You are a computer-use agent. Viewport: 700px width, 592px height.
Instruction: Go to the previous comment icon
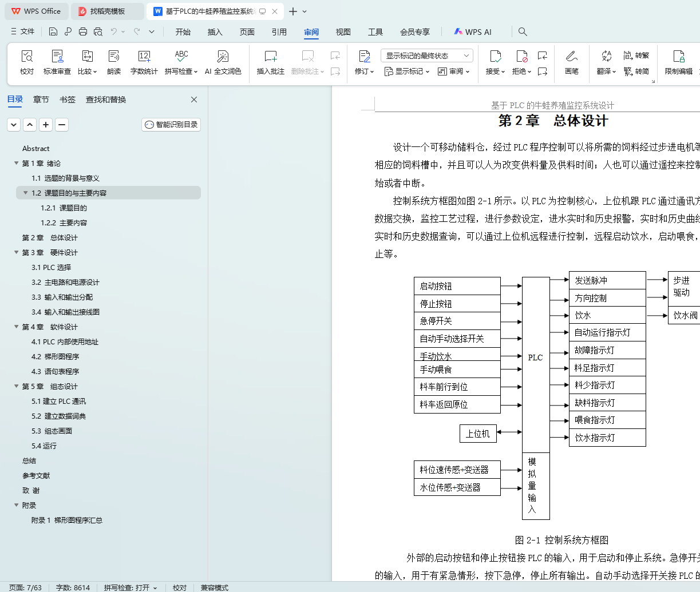(335, 55)
